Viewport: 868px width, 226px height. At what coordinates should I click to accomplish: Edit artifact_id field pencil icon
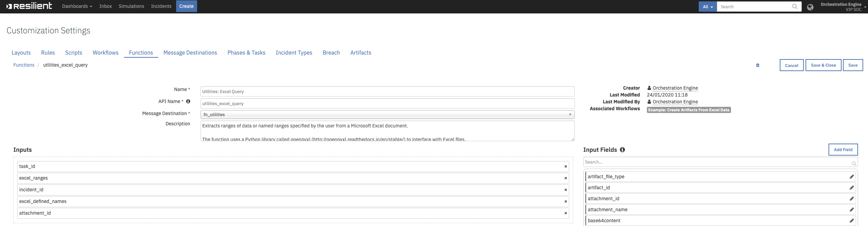click(852, 188)
